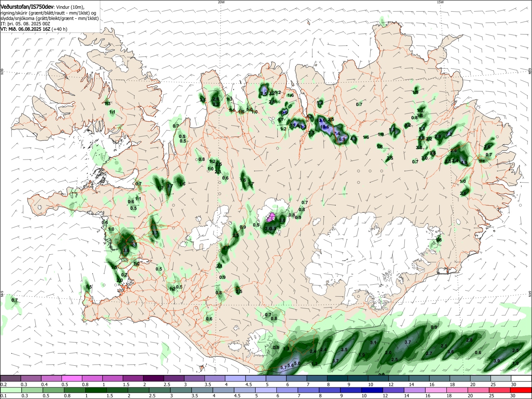Screen dimensions: 532x399
Task: Pick the light lavender 4 swatch, upper row
Action: tap(235, 378)
